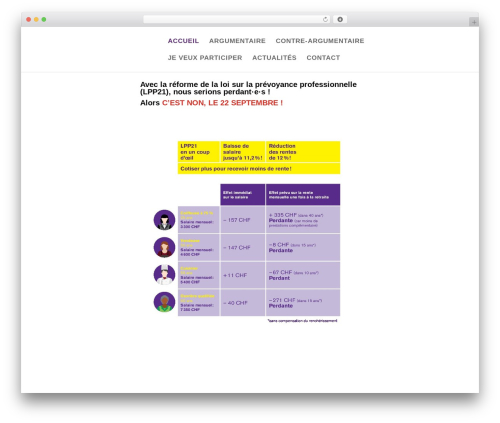
Task: Click the footnote under the table
Action: tap(302, 321)
